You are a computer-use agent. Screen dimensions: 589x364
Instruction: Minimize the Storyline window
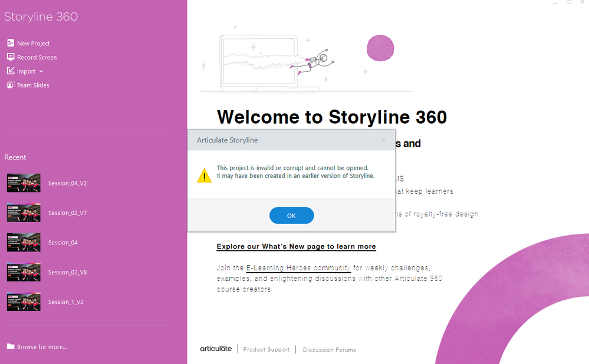(x=555, y=2)
